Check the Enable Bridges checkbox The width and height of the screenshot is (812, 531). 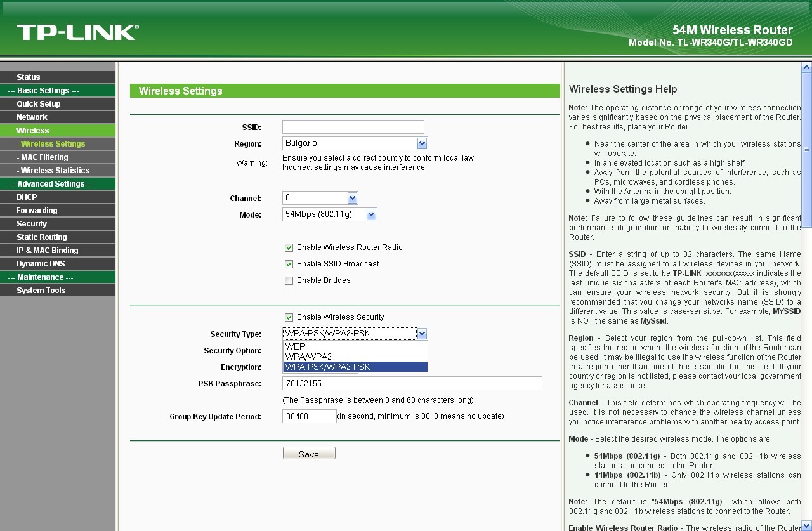point(289,280)
